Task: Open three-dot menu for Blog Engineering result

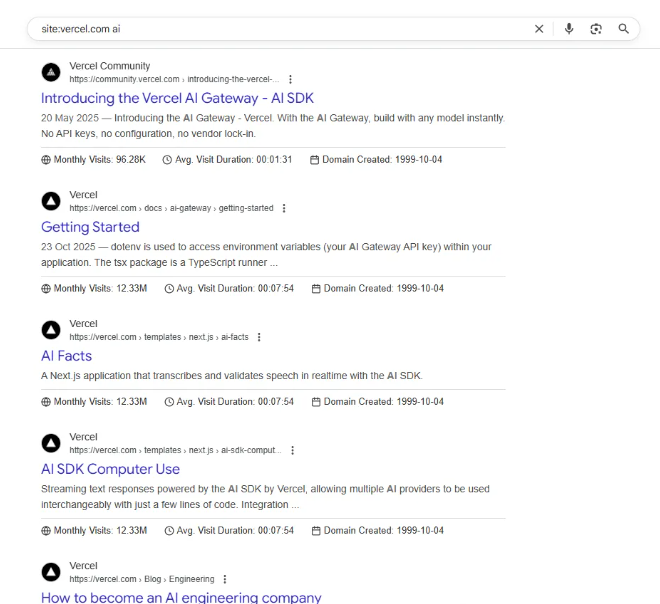Action: click(x=225, y=579)
